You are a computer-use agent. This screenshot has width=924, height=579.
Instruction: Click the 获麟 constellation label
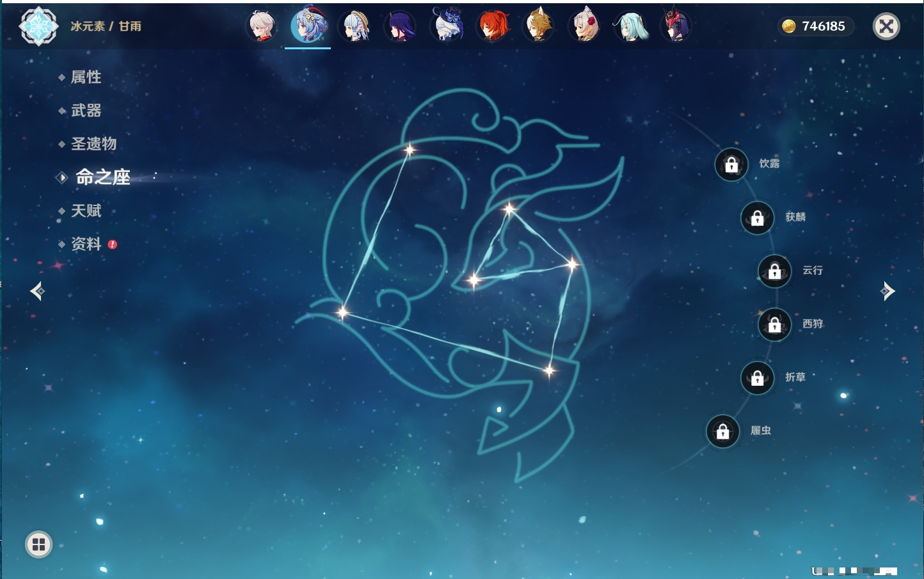[x=795, y=217]
